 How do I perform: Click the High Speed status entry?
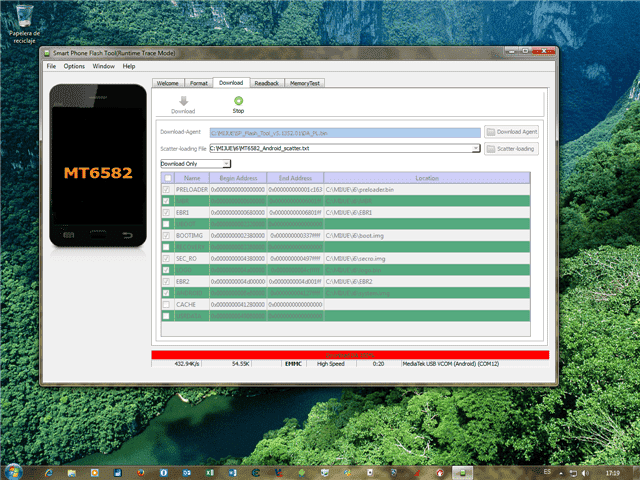[331, 364]
